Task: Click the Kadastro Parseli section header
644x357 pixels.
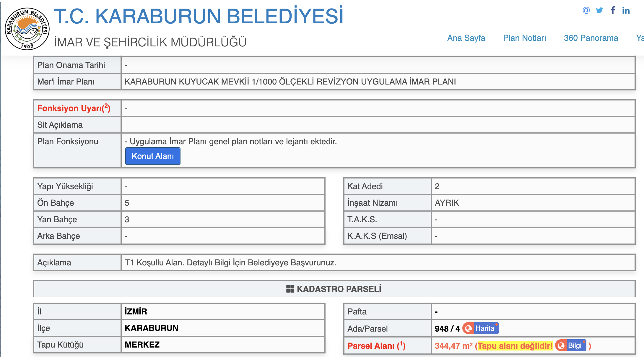Action: (339, 289)
